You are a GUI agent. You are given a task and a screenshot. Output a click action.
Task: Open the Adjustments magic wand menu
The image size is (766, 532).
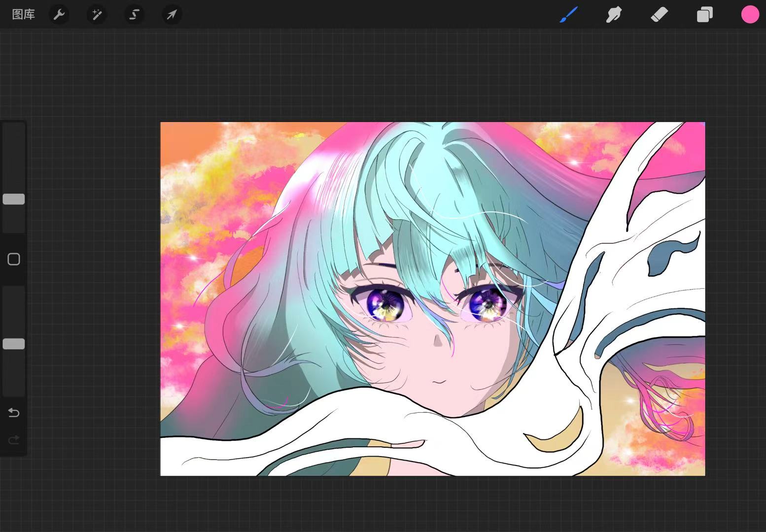pyautogui.click(x=97, y=15)
